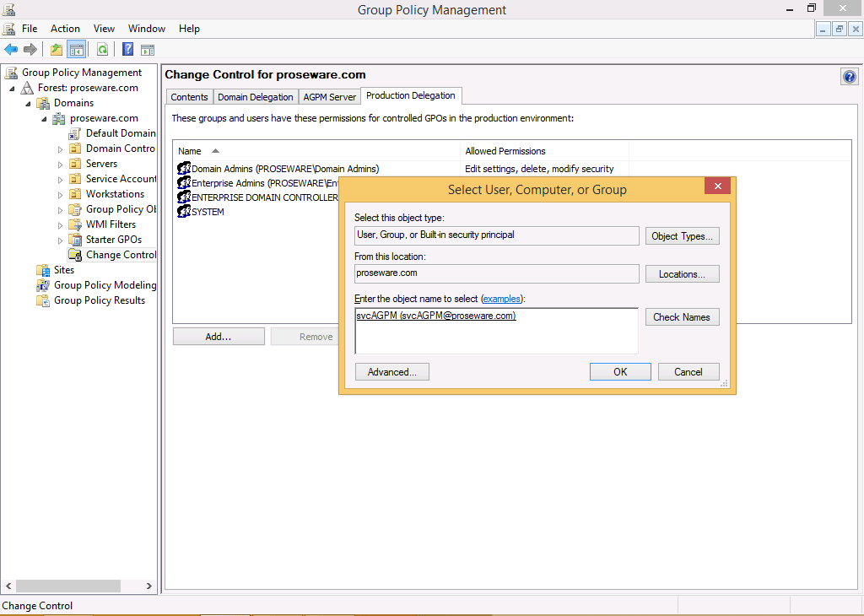864x616 pixels.
Task: Click the Group Policy Modeling tree icon
Action: point(43,285)
